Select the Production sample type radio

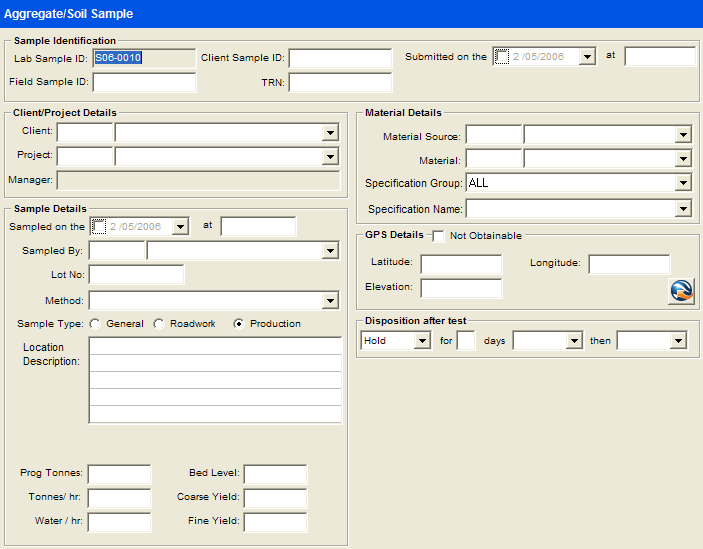[x=239, y=324]
